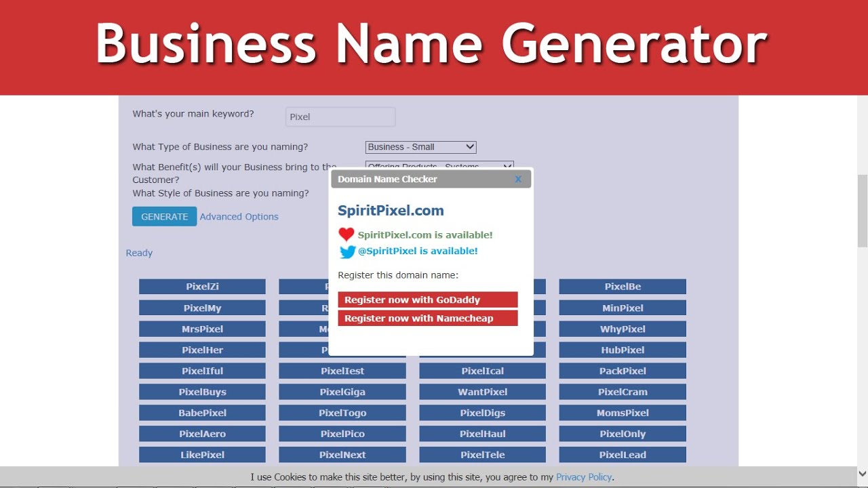
Task: Select the PixelHer name
Action: point(202,350)
